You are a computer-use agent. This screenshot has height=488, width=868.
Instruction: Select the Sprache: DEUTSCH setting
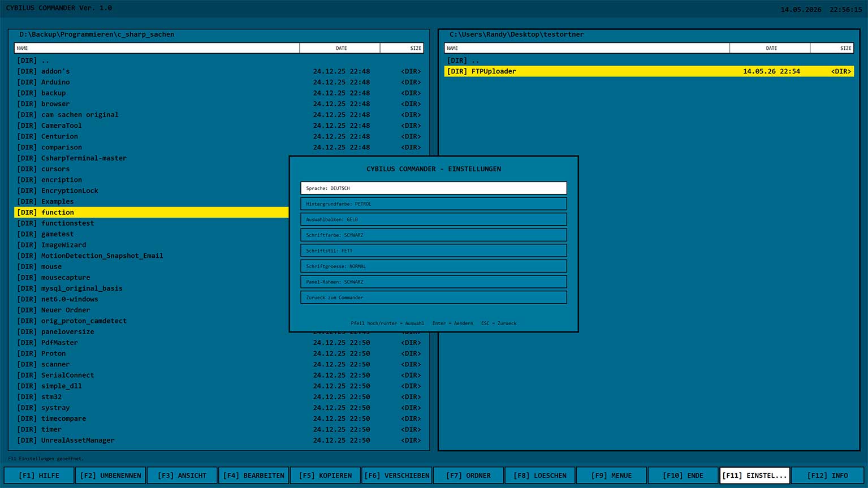[434, 188]
